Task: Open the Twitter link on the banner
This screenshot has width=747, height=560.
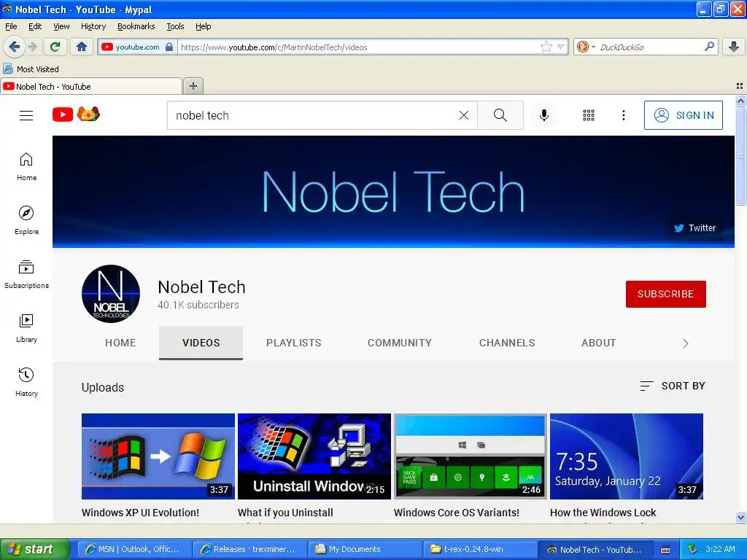Action: (x=694, y=227)
